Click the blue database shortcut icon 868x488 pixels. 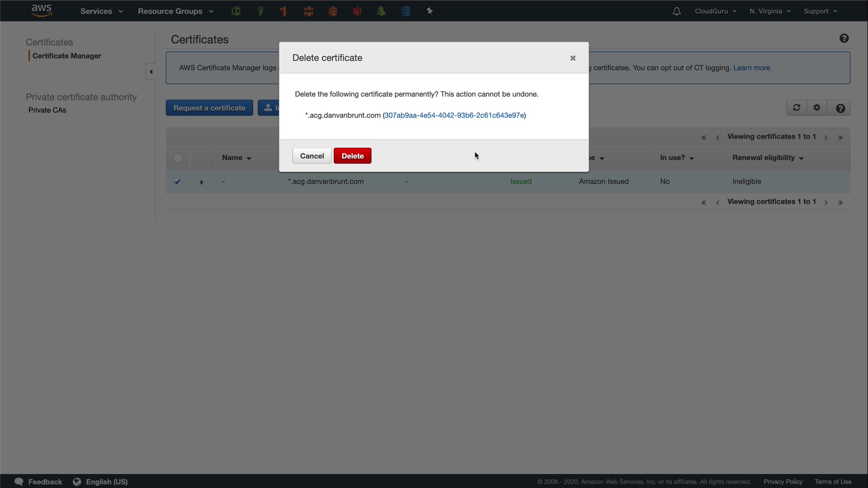click(406, 11)
